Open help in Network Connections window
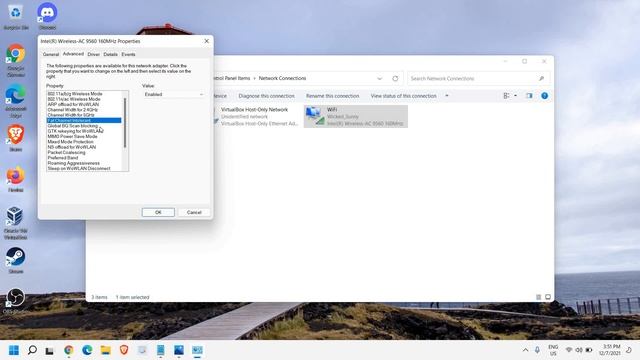Image resolution: width=640 pixels, height=360 pixels. 544,96
